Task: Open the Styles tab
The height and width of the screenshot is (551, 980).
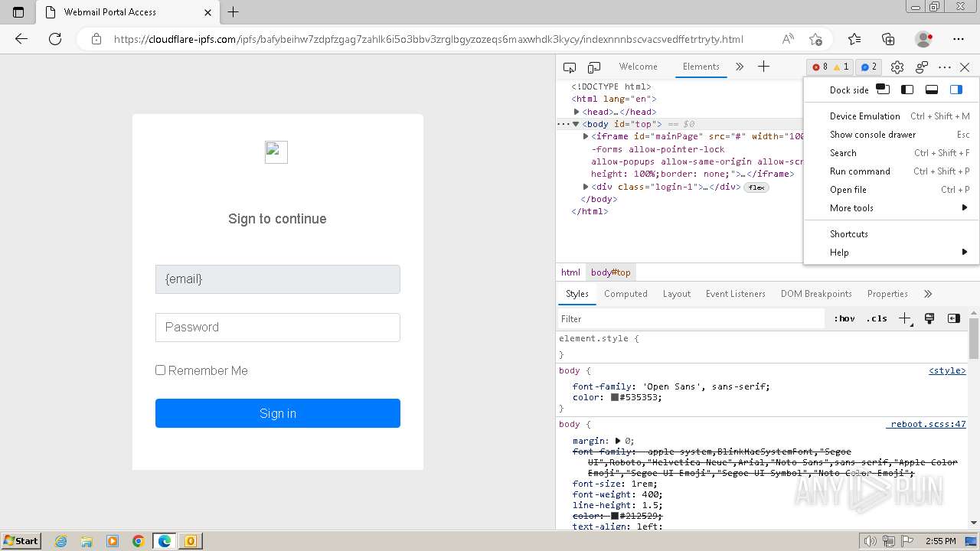Action: pyautogui.click(x=577, y=294)
